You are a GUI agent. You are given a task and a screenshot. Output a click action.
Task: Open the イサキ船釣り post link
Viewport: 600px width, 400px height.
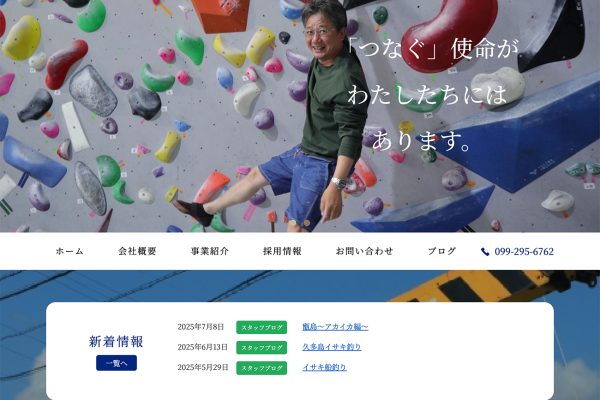pos(324,367)
